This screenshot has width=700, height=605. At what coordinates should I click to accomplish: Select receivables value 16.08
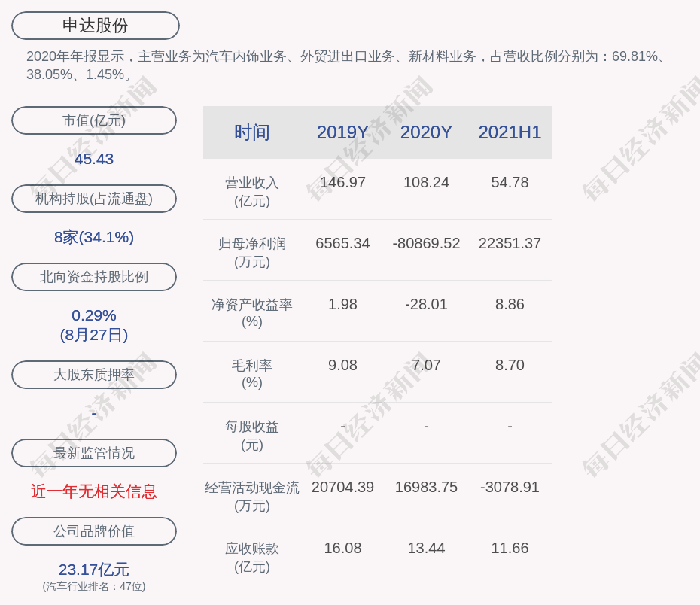pos(342,548)
